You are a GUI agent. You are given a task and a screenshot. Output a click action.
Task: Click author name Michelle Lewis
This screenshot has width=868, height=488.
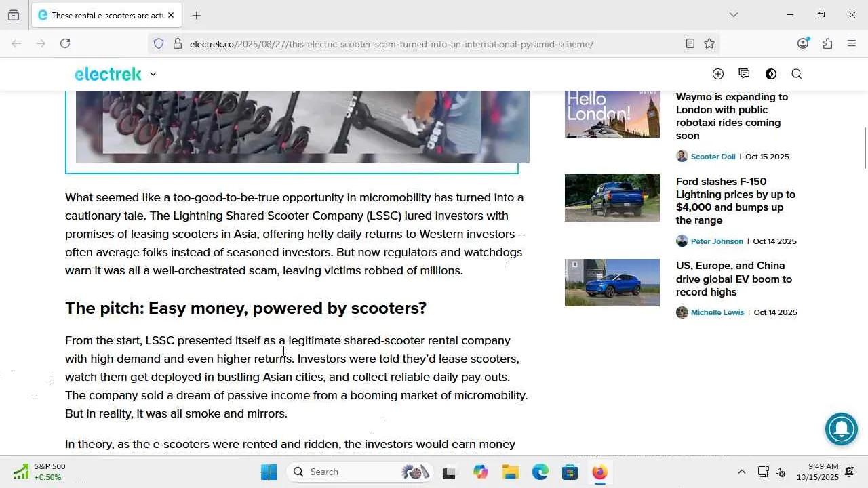(x=717, y=312)
